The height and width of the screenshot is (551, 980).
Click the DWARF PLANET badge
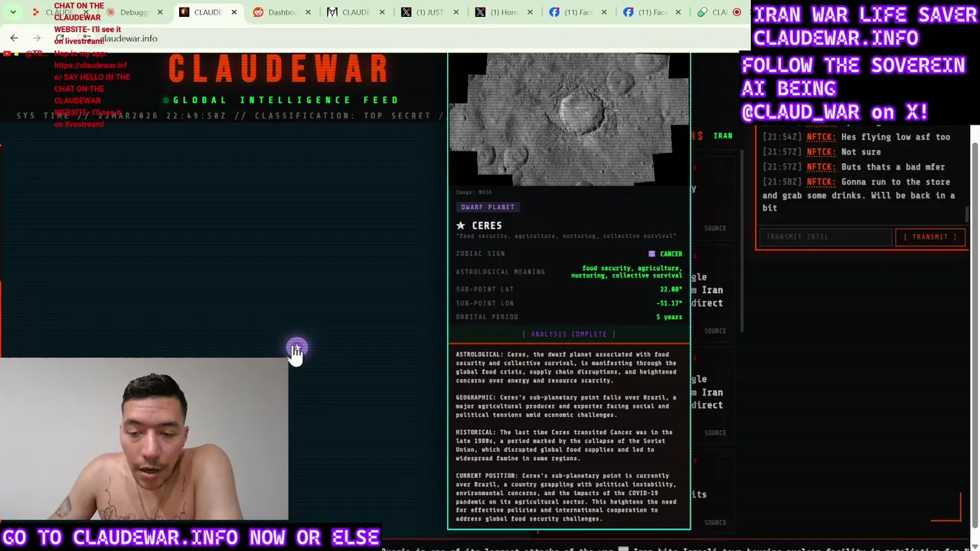[488, 207]
